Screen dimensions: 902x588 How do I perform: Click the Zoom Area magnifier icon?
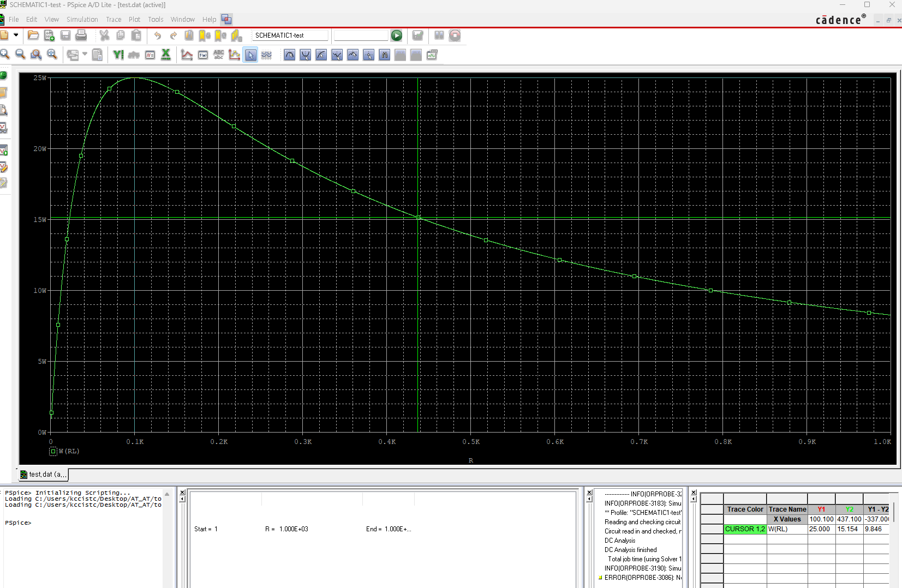36,55
